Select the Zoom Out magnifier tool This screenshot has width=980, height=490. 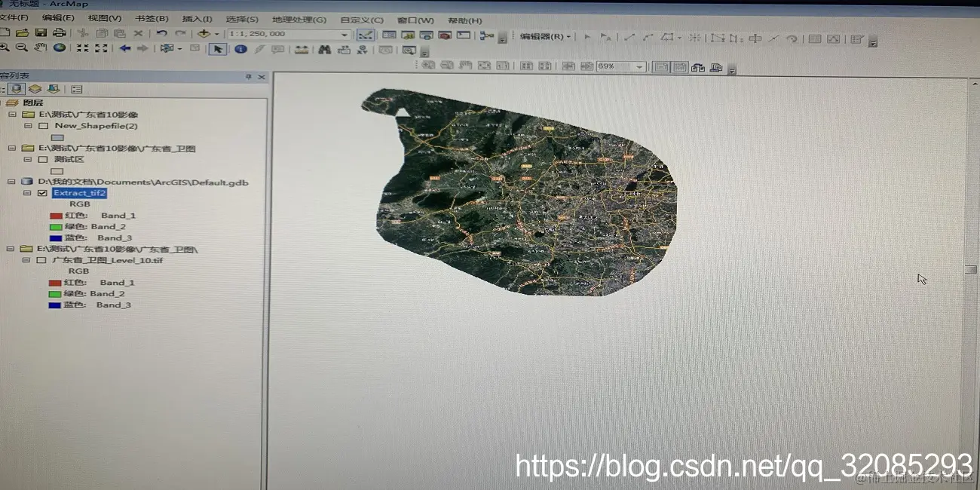[x=22, y=48]
